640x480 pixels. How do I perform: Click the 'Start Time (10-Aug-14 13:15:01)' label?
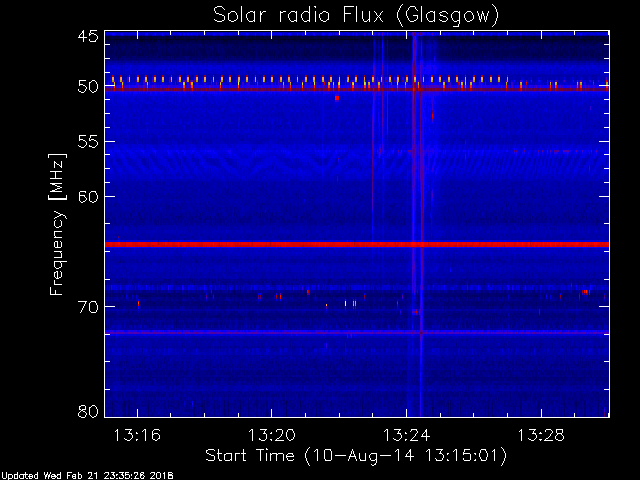pos(356,456)
